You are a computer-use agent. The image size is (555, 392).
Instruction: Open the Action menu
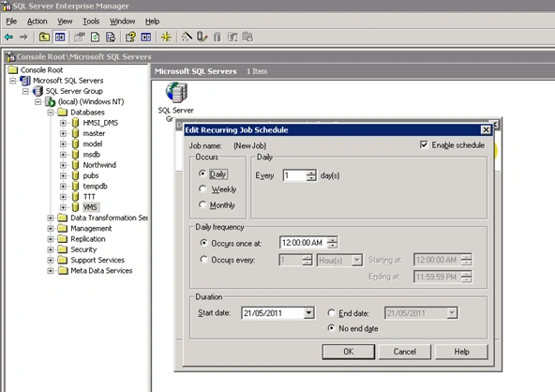point(37,22)
